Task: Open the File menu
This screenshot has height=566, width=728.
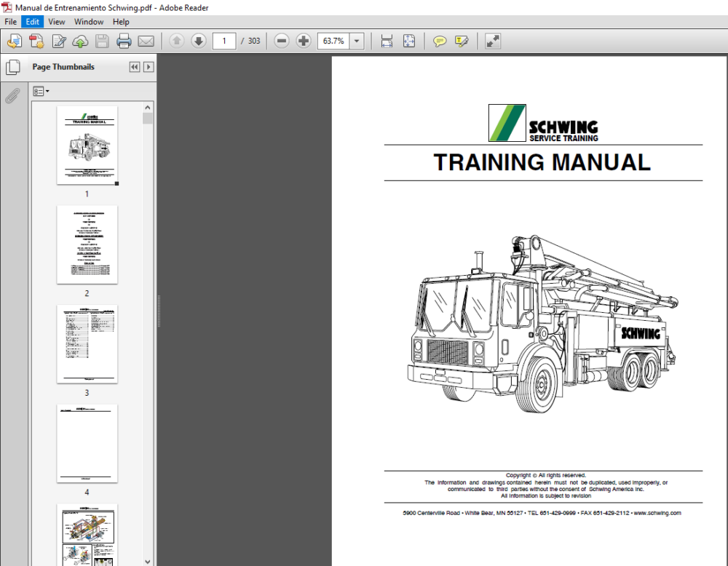Action: [x=11, y=22]
